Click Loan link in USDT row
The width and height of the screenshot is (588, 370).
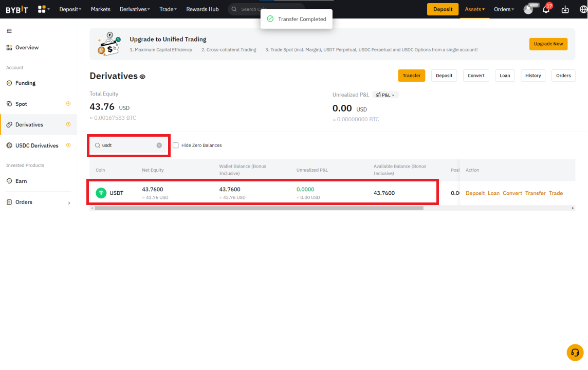click(x=493, y=193)
